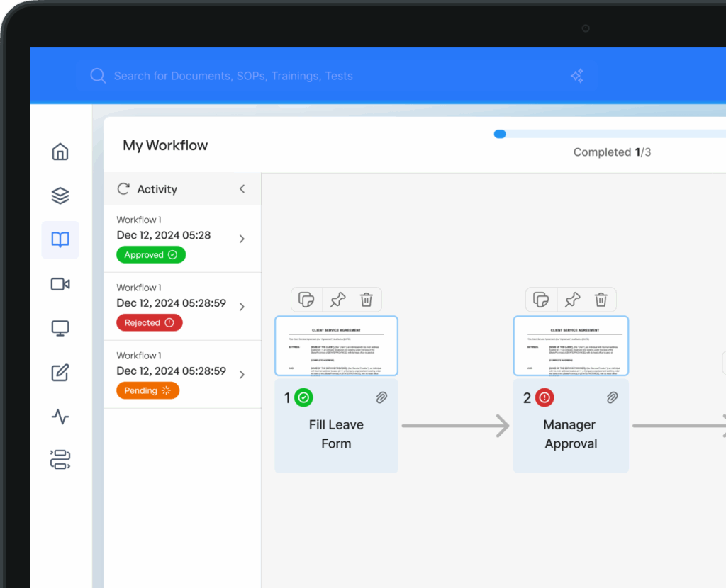Select the open book sidebar icon
726x588 pixels.
(x=60, y=240)
